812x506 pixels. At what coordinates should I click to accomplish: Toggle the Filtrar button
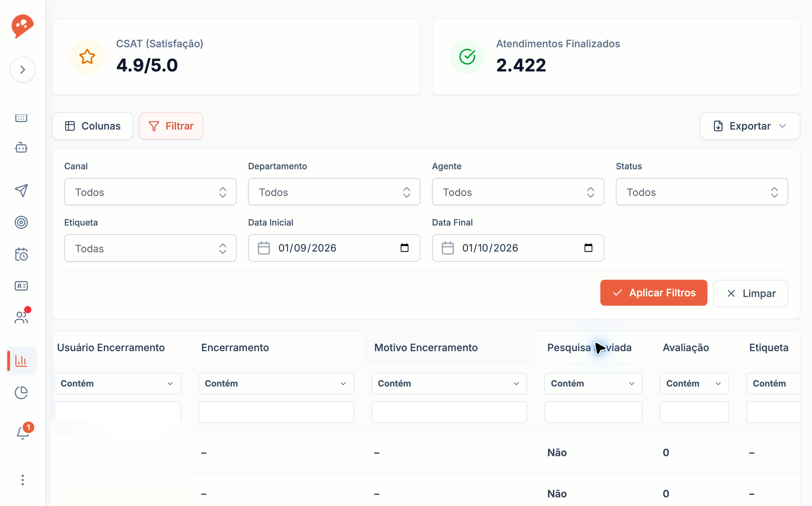pyautogui.click(x=171, y=126)
